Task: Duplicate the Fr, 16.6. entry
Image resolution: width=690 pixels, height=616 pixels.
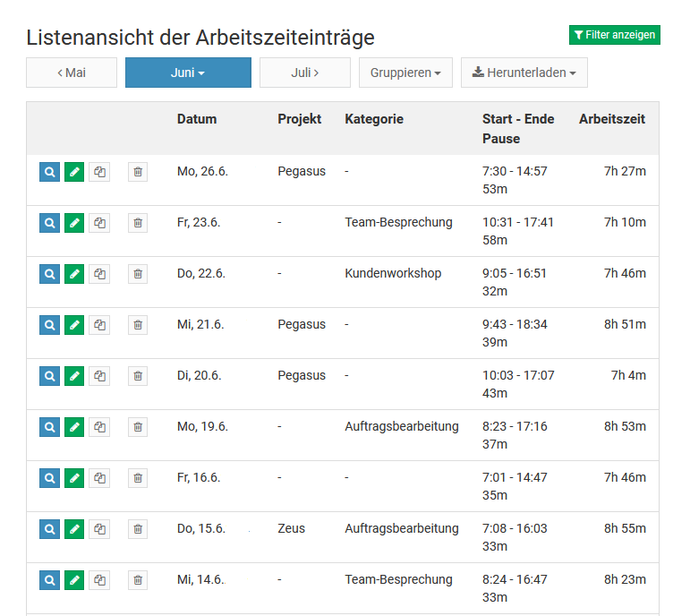Action: tap(99, 478)
